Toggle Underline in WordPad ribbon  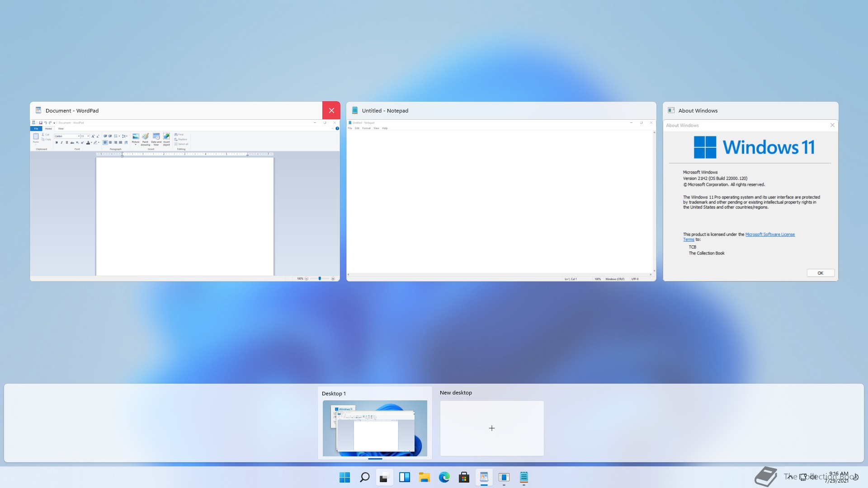[x=67, y=142]
